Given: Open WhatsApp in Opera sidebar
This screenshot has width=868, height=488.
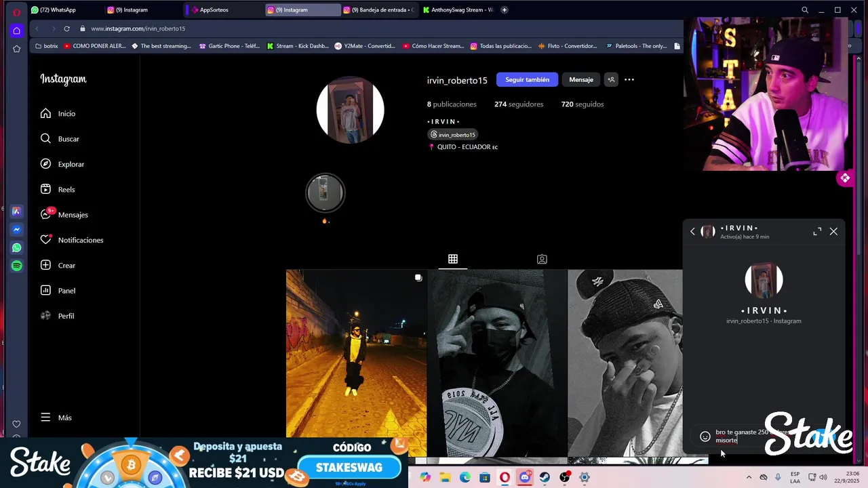Looking at the screenshot, I should click(16, 248).
